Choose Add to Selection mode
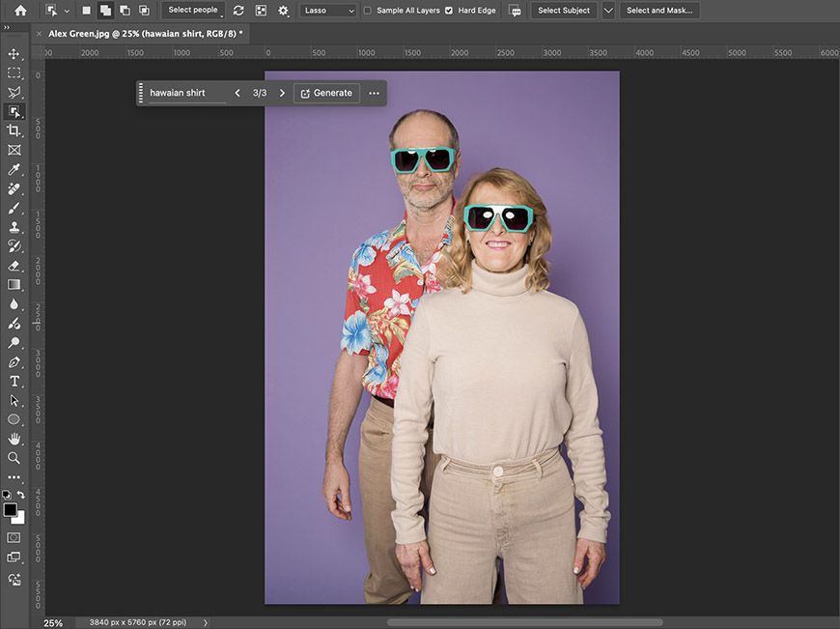 (x=105, y=11)
